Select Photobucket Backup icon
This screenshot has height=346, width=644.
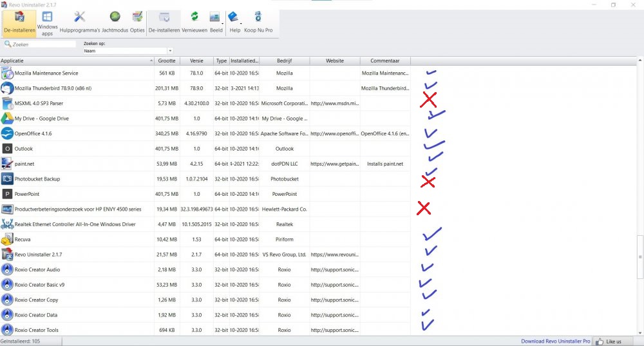click(x=7, y=178)
